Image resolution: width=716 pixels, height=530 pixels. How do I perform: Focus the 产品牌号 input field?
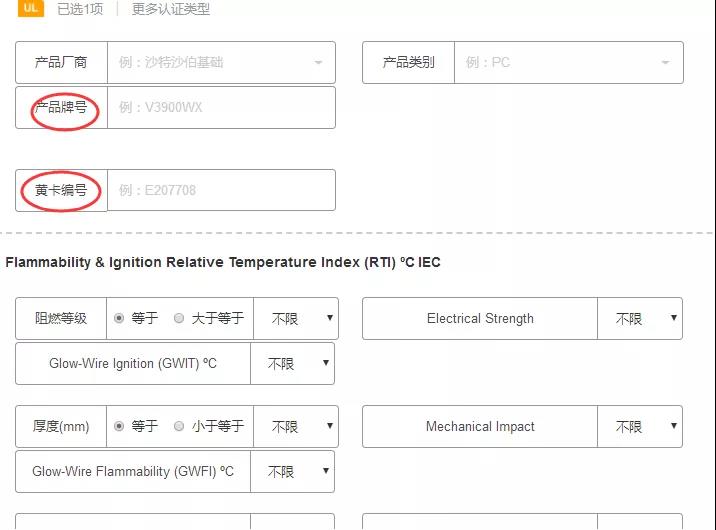220,107
